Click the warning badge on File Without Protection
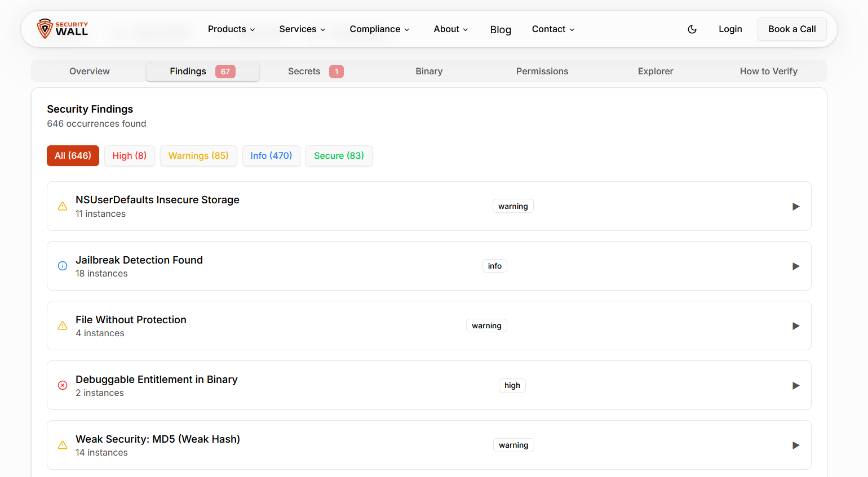 (x=486, y=326)
